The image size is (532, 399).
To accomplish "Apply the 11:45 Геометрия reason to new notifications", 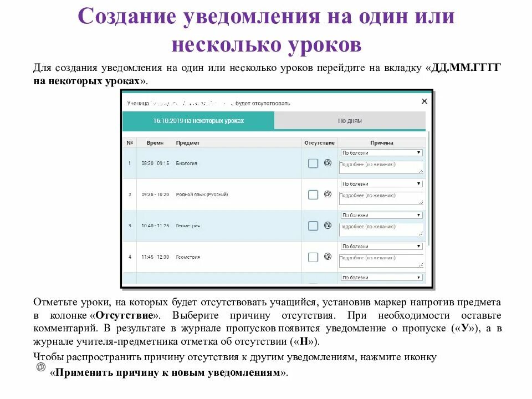I will click(x=328, y=257).
